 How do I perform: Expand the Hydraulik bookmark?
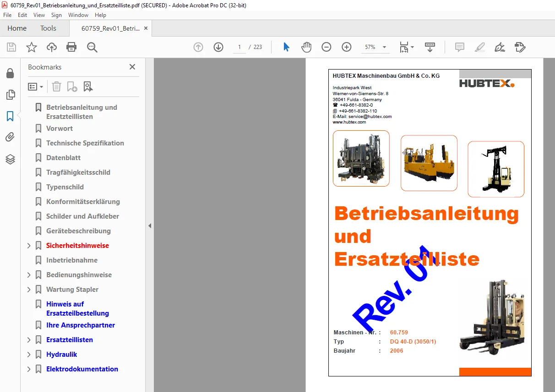click(29, 354)
